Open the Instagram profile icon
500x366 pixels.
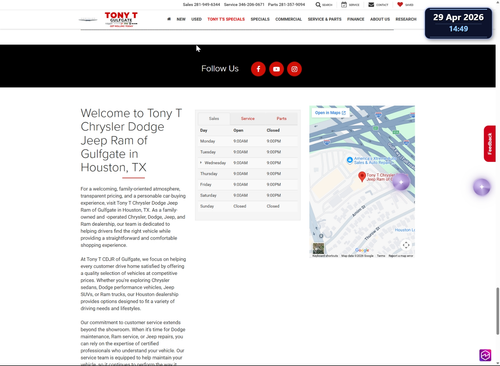[294, 69]
